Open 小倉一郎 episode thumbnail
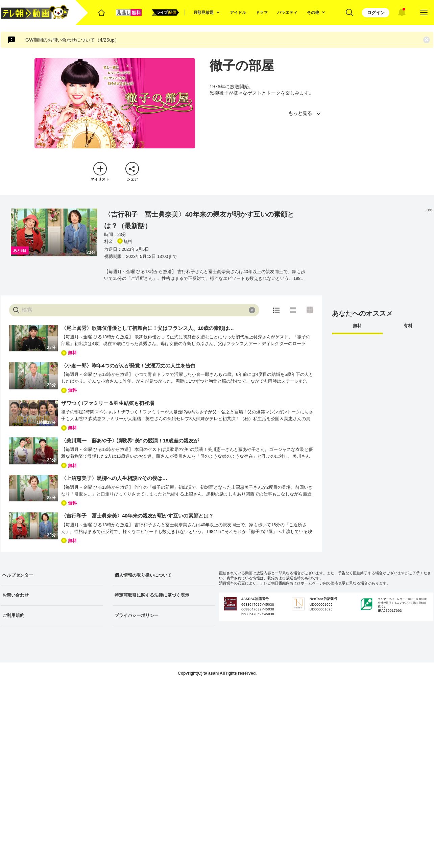The height and width of the screenshot is (868, 434). tap(33, 376)
